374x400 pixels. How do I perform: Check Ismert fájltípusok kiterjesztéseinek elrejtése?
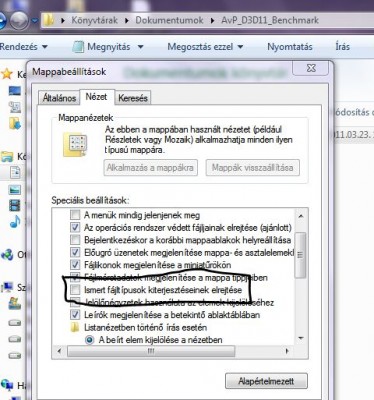[x=75, y=290]
